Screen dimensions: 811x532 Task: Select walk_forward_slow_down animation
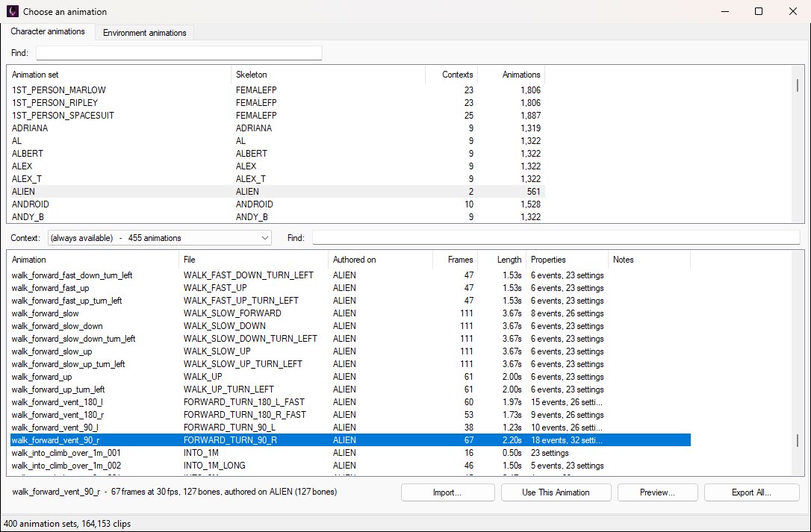(350, 326)
